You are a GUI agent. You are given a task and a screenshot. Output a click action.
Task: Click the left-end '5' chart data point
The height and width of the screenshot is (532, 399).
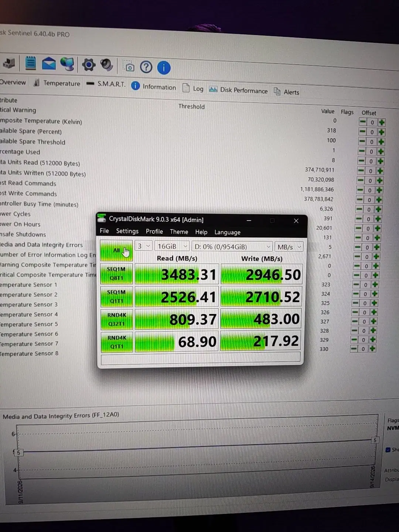point(18,452)
